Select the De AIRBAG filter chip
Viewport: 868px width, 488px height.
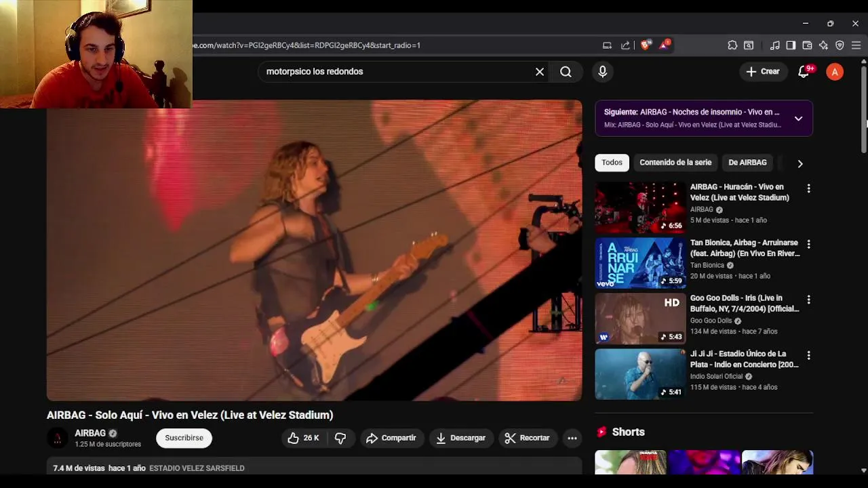[x=747, y=163]
